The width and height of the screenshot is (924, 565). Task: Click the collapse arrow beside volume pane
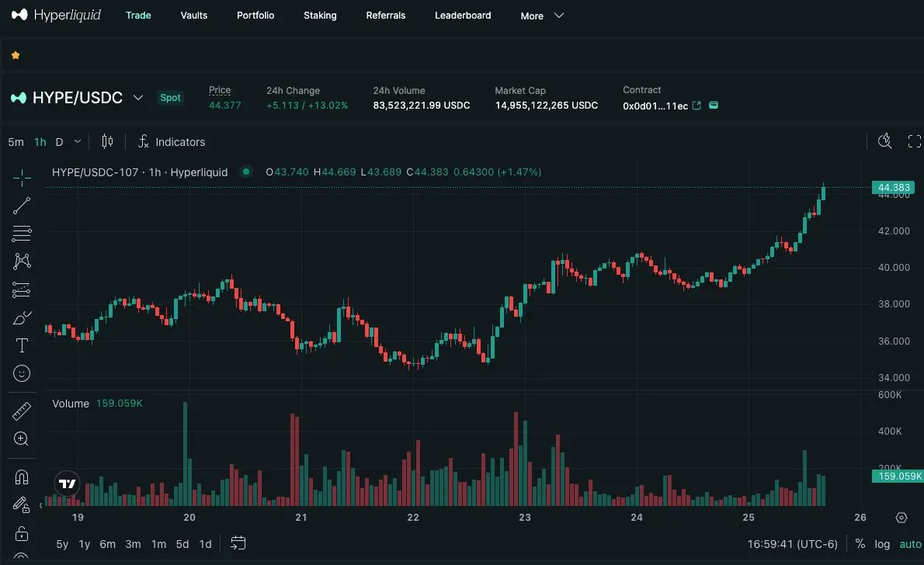(40, 505)
